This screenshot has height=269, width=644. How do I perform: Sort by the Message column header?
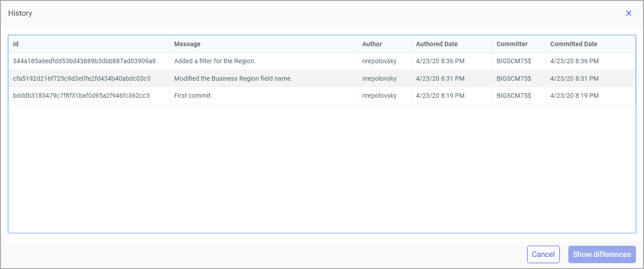[x=187, y=44]
